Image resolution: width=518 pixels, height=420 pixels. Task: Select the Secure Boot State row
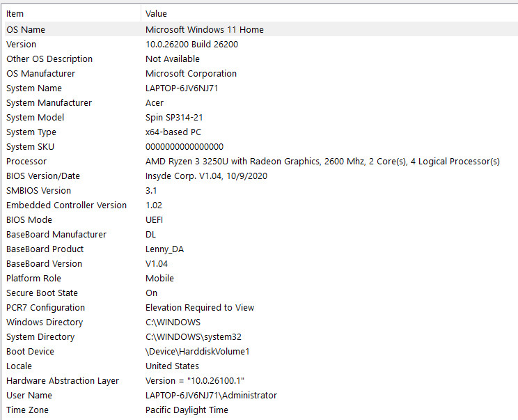pos(261,293)
